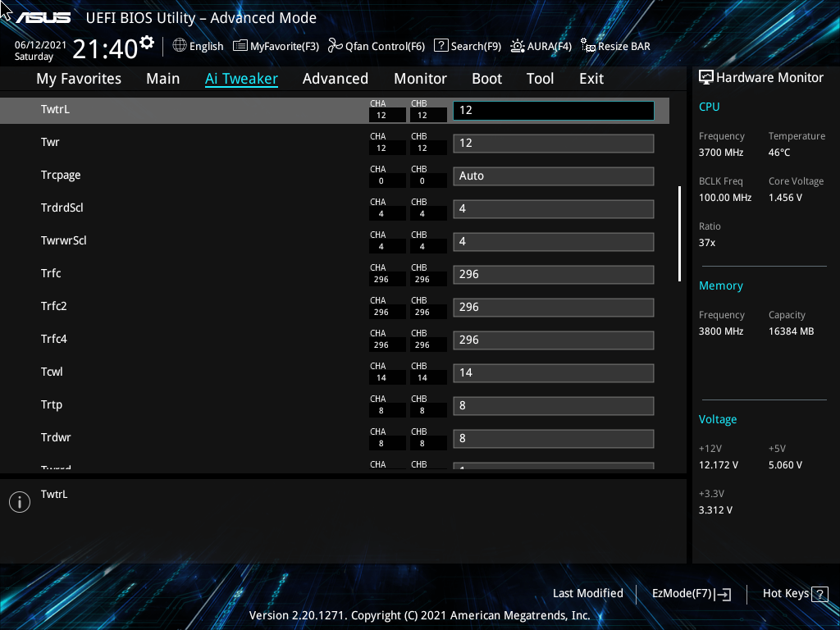
Task: Select the TwtrL setting row label
Action: (55, 109)
